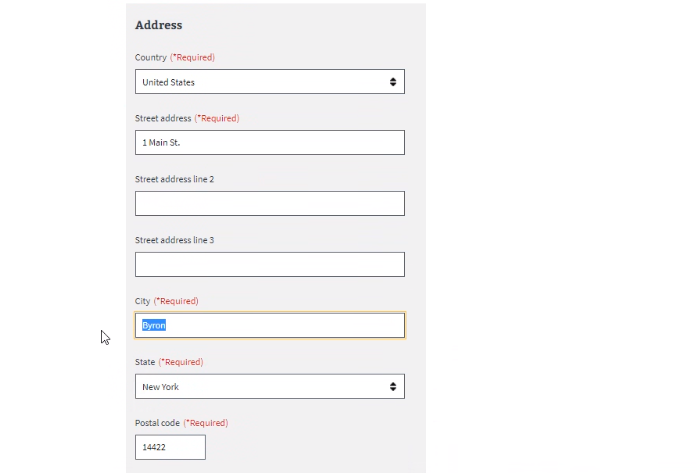
Task: Click the Required marker beside Postal code
Action: pos(206,424)
